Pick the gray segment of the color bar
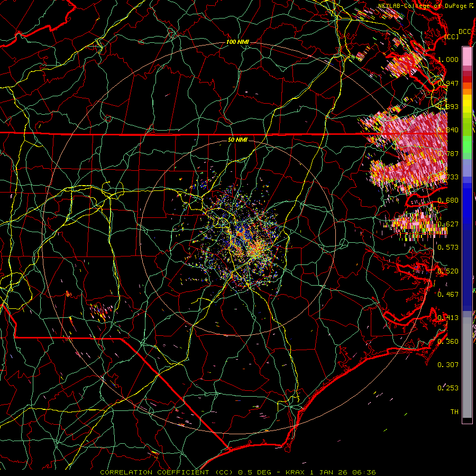The width and height of the screenshot is (476, 476). click(x=467, y=368)
